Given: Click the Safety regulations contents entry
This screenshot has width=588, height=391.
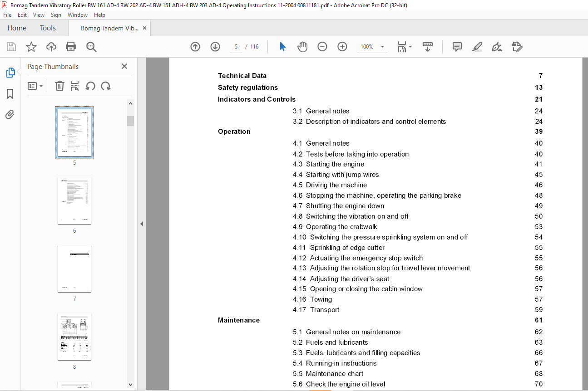Looking at the screenshot, I should (x=248, y=88).
